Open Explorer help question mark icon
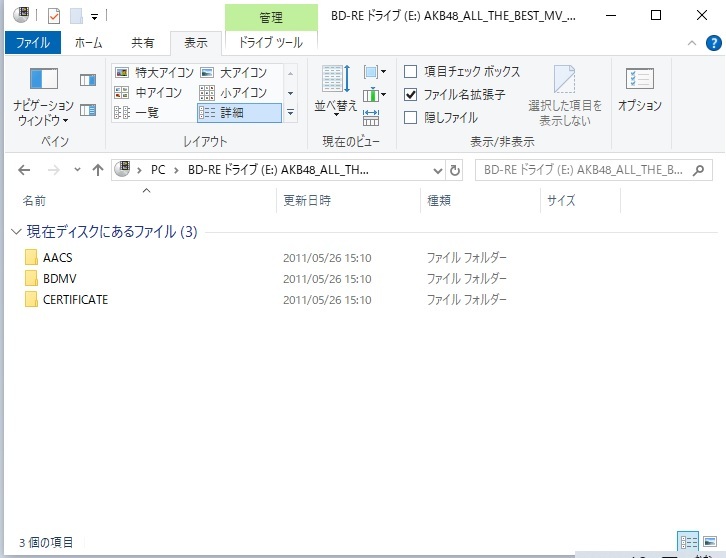Viewport: 726px width, 558px height. pyautogui.click(x=713, y=43)
